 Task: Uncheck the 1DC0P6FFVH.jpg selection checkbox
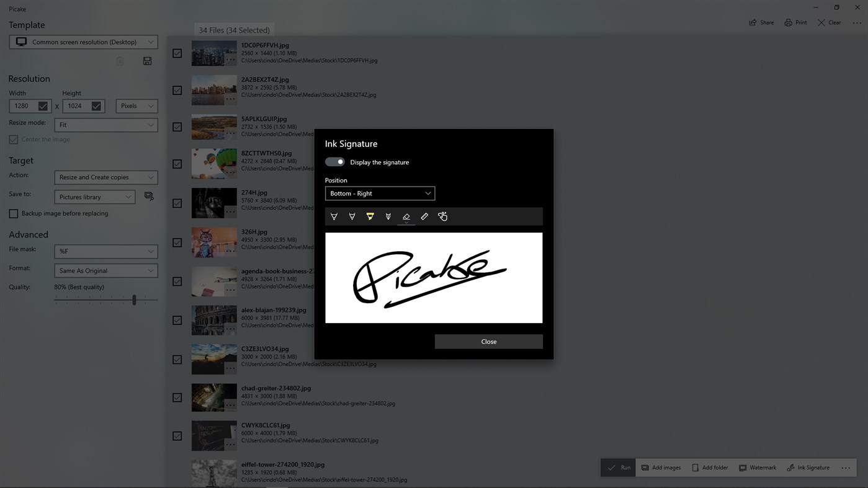tap(177, 53)
